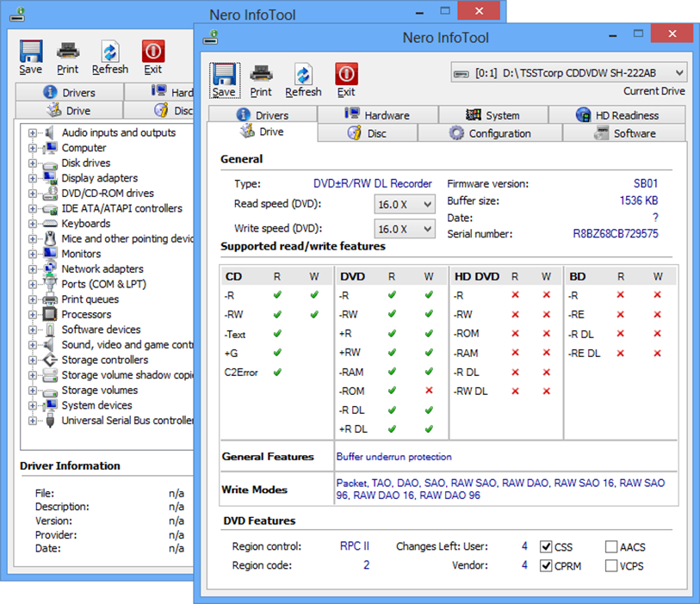Click the Print queues printer icon
Viewport: 700px width, 604px height.
[50, 299]
